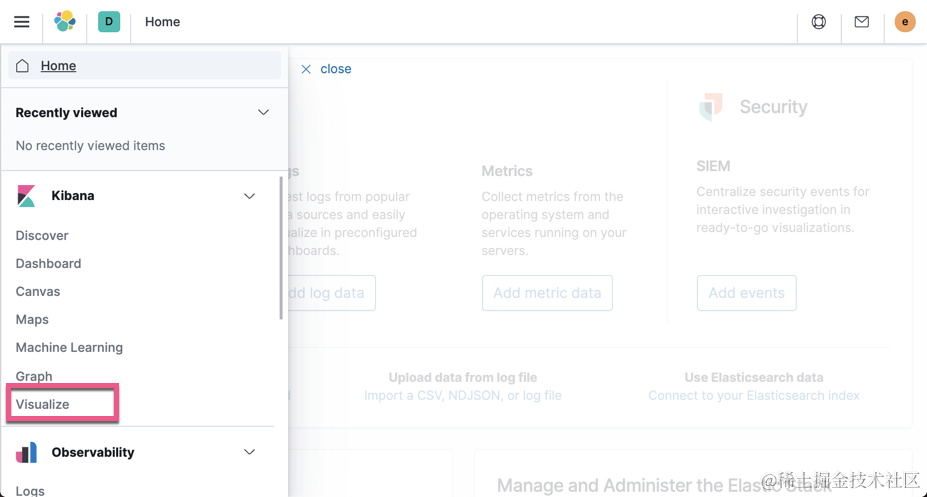Open Machine Learning in Kibana menu

pyautogui.click(x=69, y=347)
